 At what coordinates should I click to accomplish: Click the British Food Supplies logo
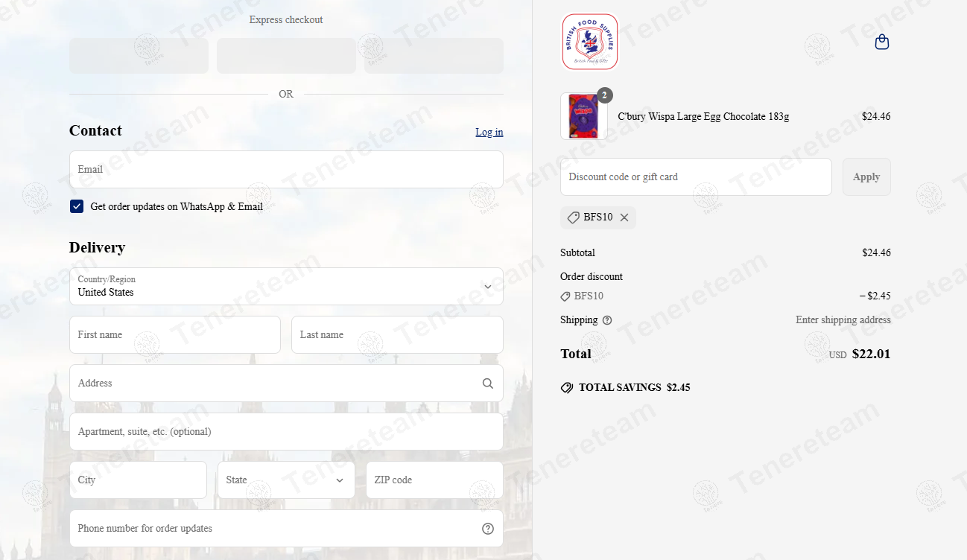[590, 42]
